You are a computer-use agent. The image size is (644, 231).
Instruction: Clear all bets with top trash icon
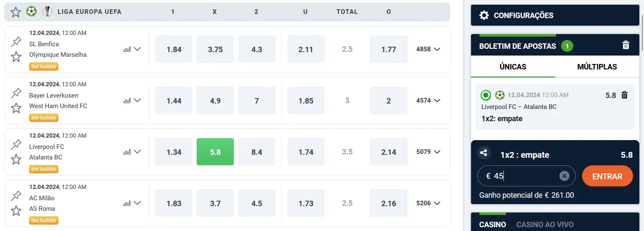coord(626,45)
